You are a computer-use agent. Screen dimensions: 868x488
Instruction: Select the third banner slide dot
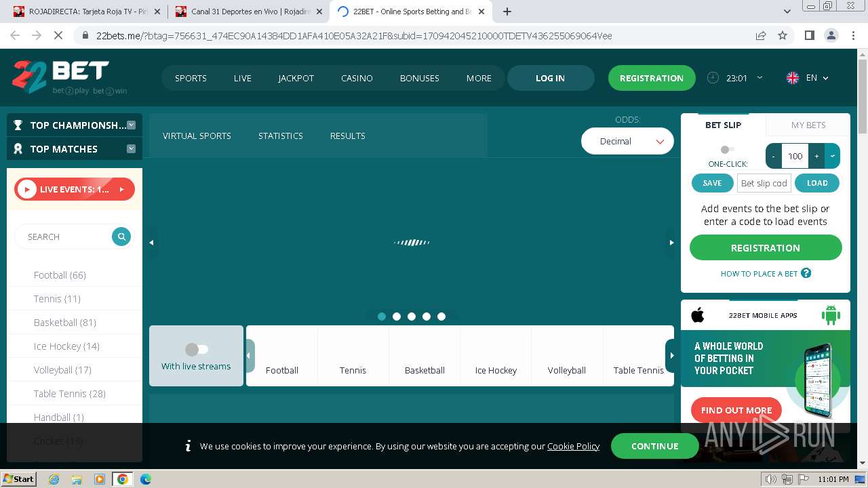[412, 317]
